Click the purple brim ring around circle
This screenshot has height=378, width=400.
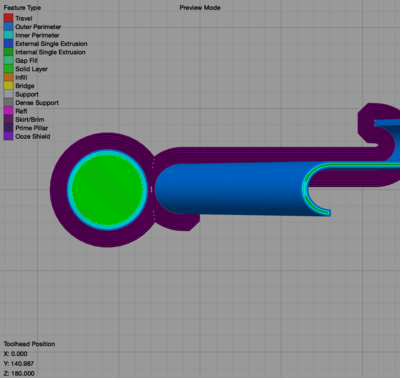pos(59,190)
